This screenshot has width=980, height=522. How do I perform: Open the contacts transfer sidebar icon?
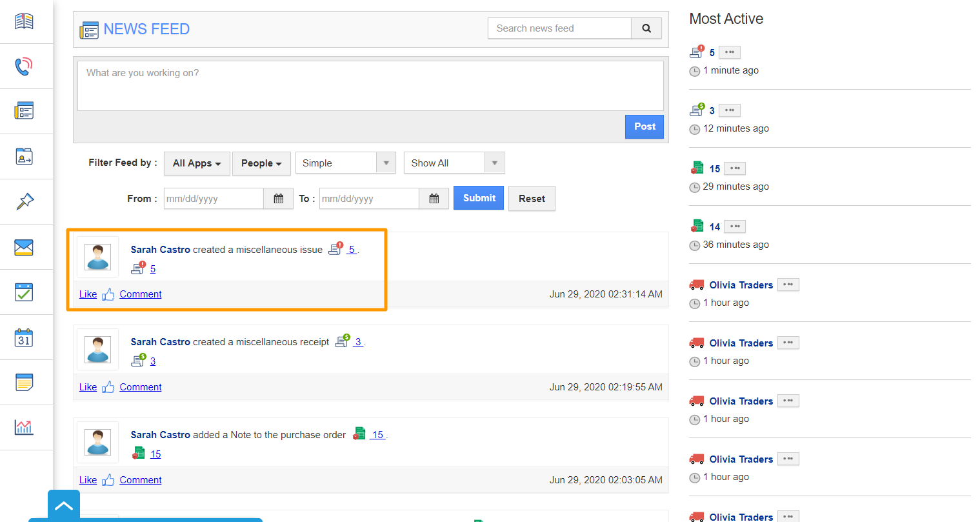24,156
